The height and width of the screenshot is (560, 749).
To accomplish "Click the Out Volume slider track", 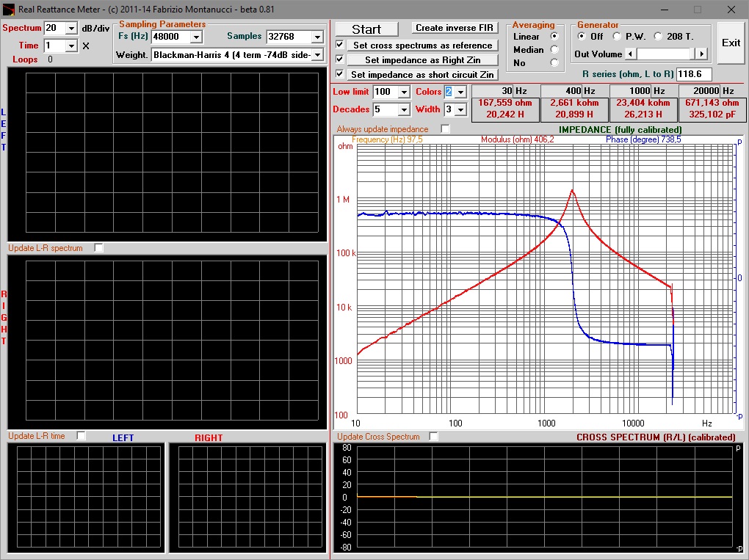I will click(x=666, y=54).
